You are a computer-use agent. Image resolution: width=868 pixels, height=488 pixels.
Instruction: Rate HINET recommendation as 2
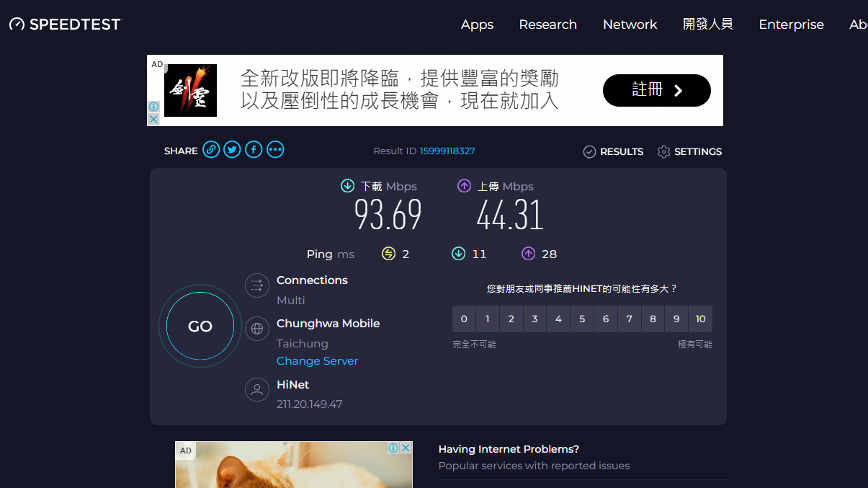(511, 319)
